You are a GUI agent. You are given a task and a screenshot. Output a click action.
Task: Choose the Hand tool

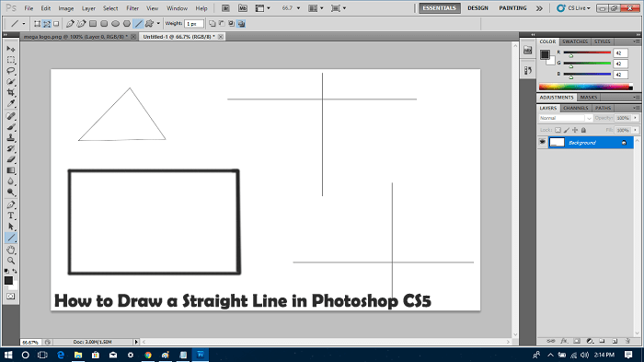click(11, 250)
